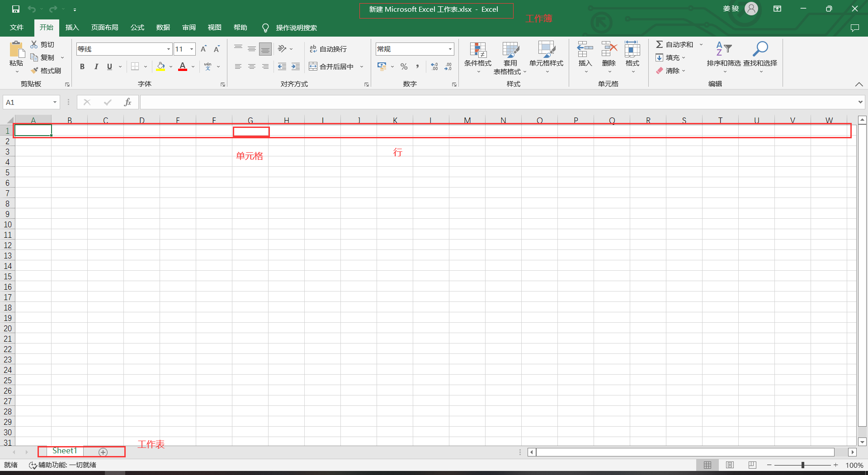This screenshot has width=868, height=475.
Task: Click the 粘贴 (Paste) button
Action: click(x=16, y=54)
